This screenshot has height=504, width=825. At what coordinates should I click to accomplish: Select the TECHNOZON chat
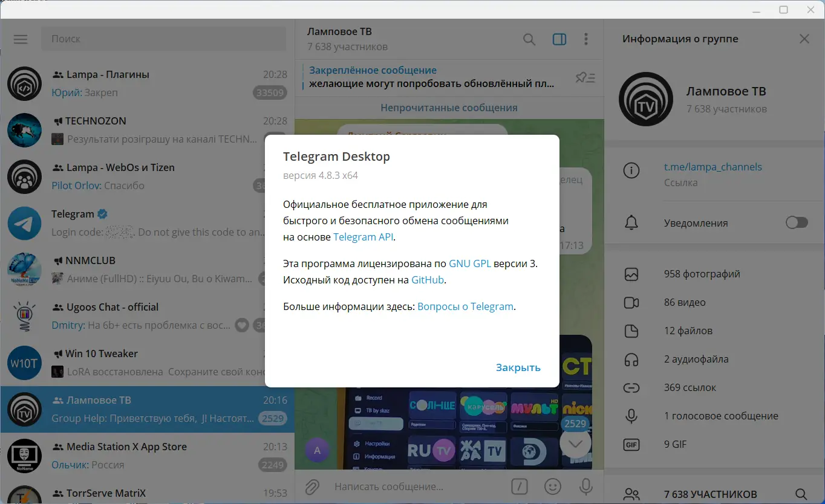point(145,130)
